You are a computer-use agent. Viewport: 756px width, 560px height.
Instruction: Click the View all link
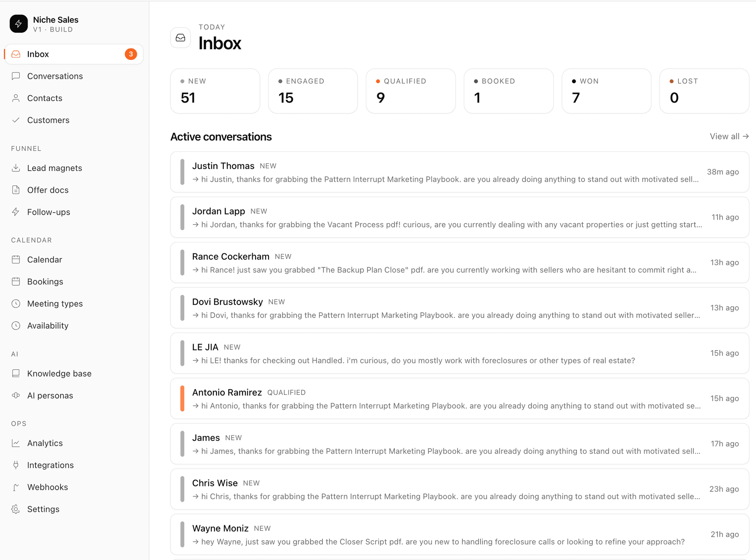click(729, 136)
